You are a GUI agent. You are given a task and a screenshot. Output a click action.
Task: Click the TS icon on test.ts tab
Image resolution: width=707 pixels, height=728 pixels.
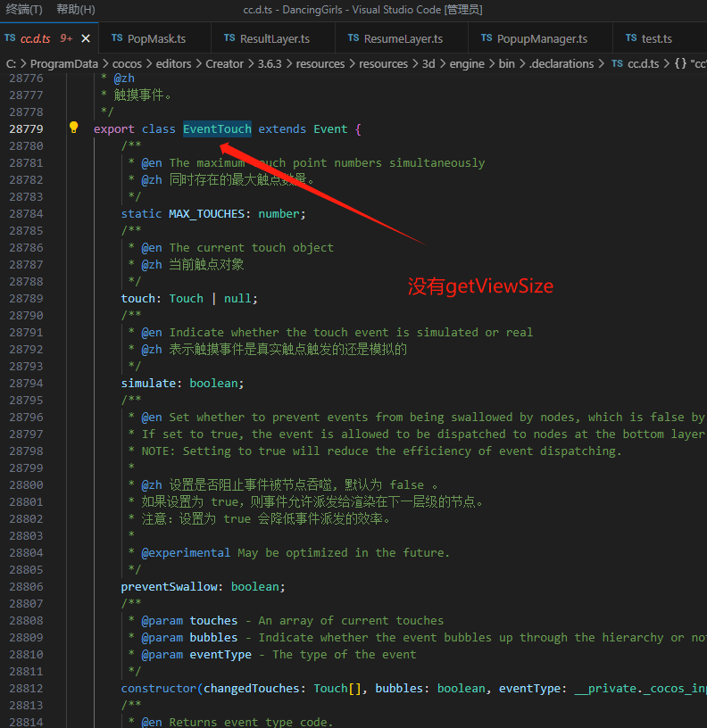tap(631, 38)
